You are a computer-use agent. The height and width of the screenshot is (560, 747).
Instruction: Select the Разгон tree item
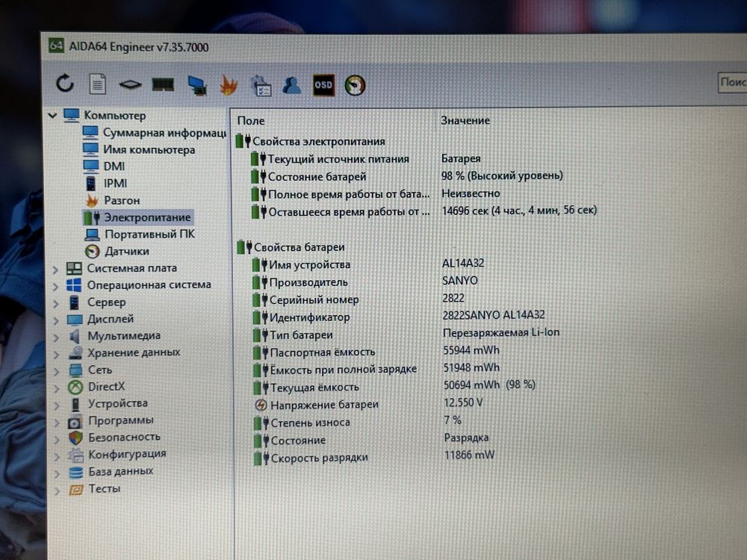113,200
